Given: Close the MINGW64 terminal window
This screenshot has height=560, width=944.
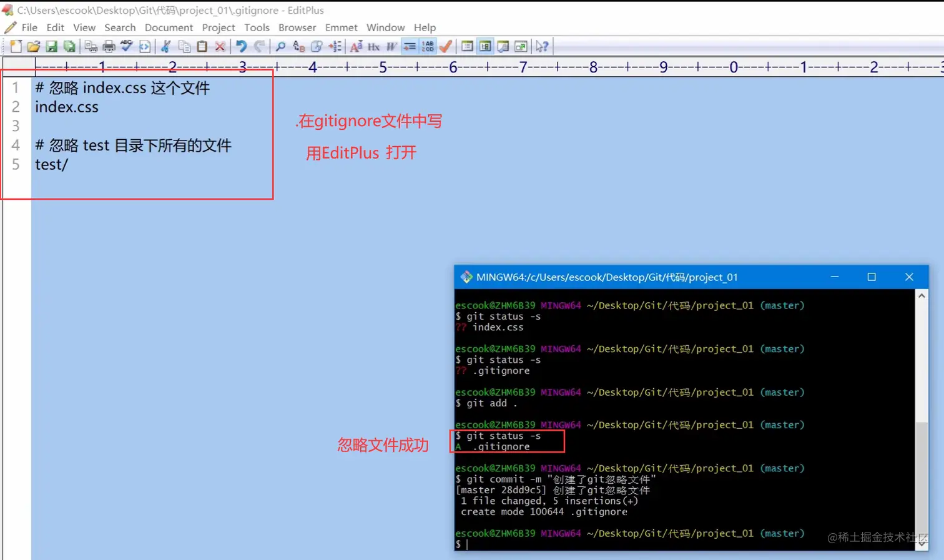Looking at the screenshot, I should coord(909,277).
